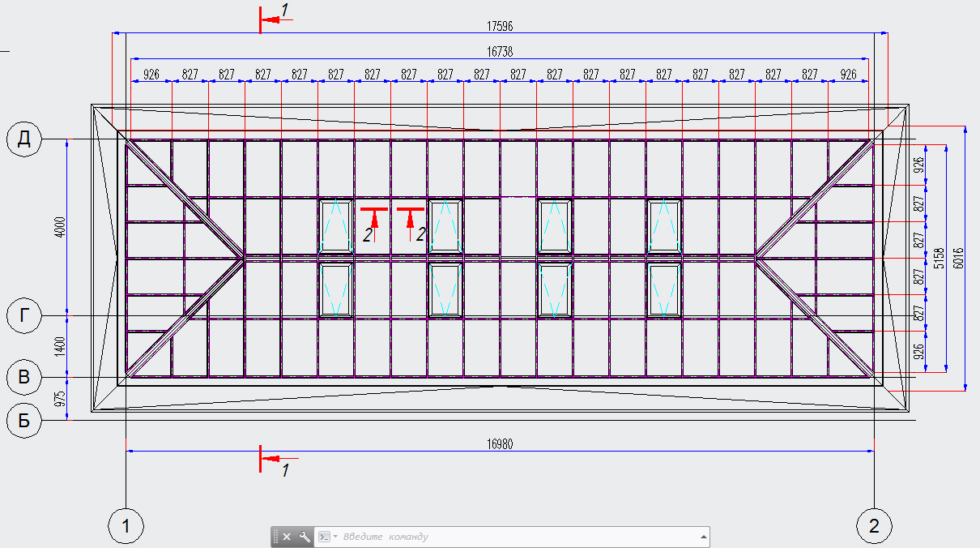Select axis bubble Д
Viewport: 980px width, 548px height.
(24, 139)
